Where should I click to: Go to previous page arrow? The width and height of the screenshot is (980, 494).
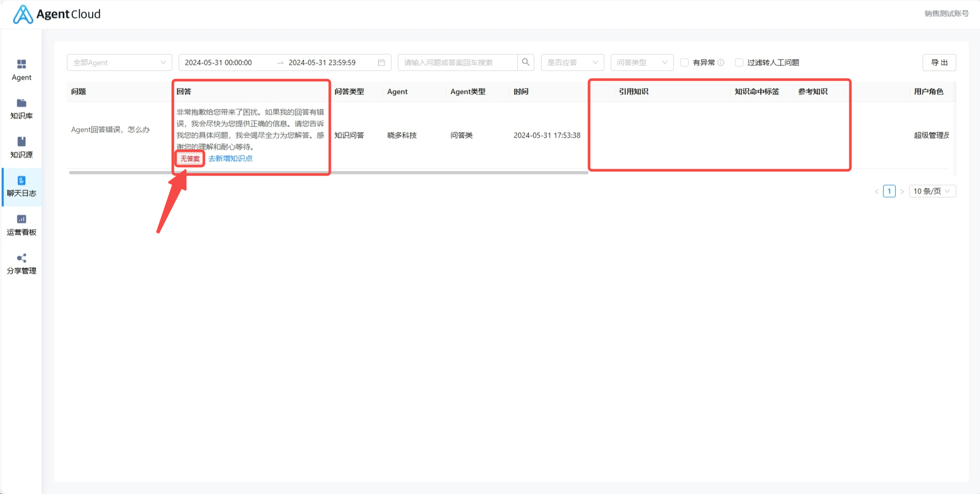(x=877, y=191)
